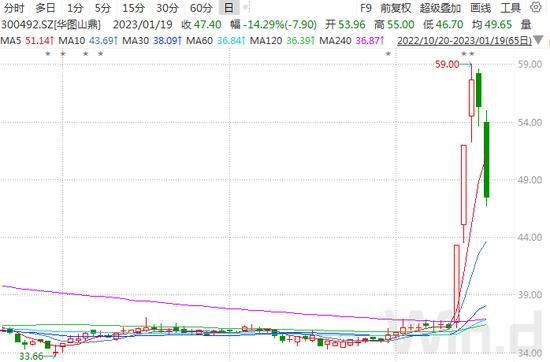Click the 33.66 low price marker
550x362 pixels.
(x=31, y=356)
